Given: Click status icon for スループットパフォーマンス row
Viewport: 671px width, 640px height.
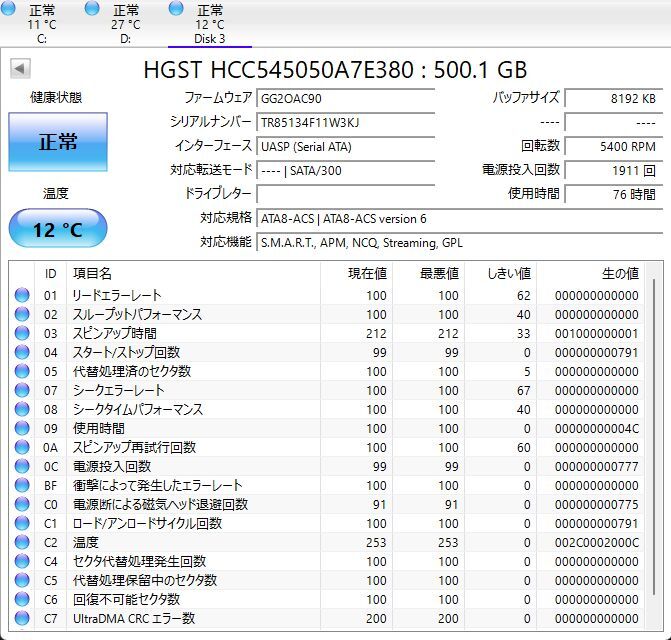Looking at the screenshot, I should [x=22, y=314].
